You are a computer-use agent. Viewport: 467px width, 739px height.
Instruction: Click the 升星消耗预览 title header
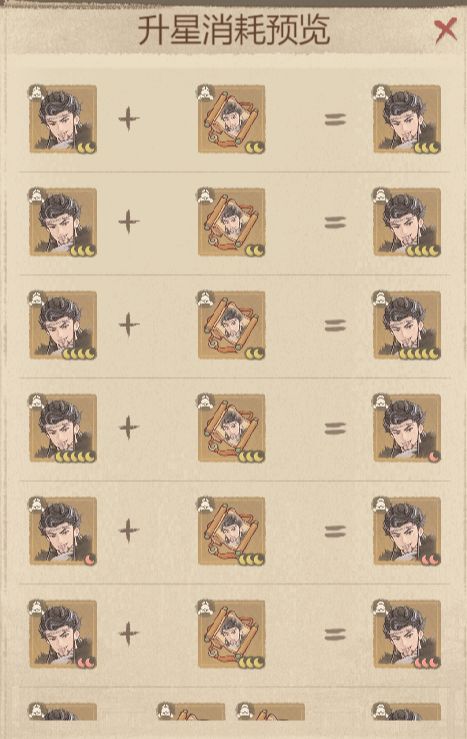pos(234,31)
